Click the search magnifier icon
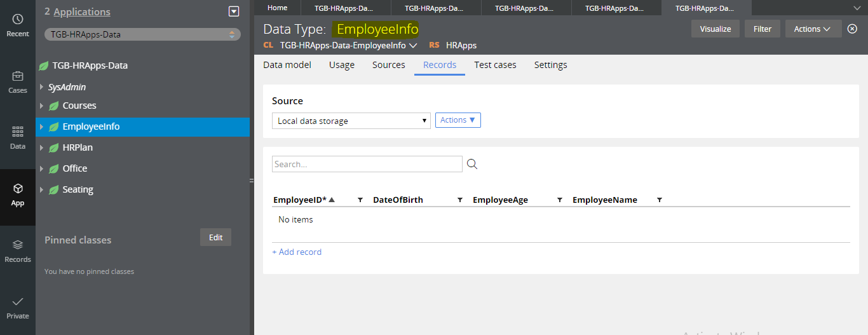This screenshot has width=868, height=335. [x=472, y=164]
